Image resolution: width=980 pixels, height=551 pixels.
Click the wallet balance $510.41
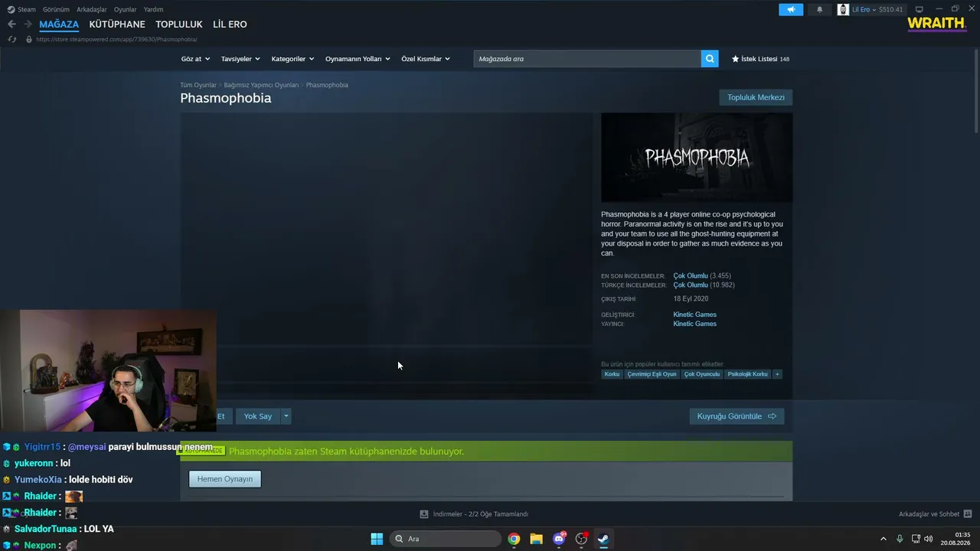[891, 9]
